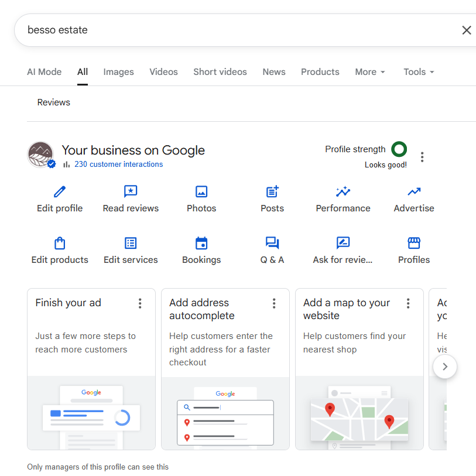
Task: Click the next arrow on the card carousel
Action: pyautogui.click(x=445, y=367)
